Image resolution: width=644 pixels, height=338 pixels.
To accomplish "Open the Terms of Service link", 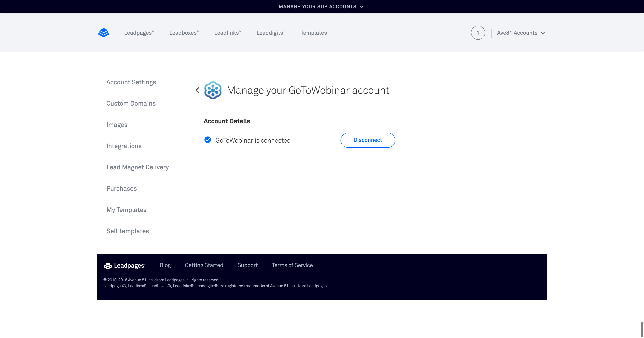I will point(292,265).
